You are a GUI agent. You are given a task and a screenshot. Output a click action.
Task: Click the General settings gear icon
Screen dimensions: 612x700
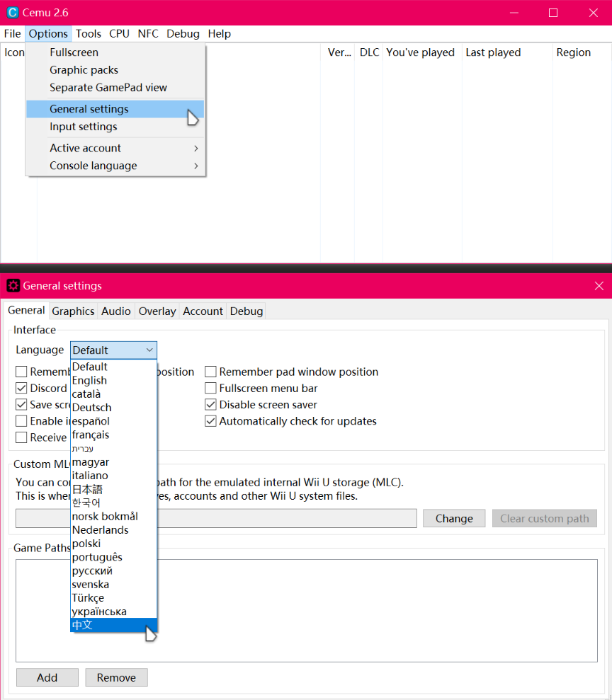click(13, 286)
